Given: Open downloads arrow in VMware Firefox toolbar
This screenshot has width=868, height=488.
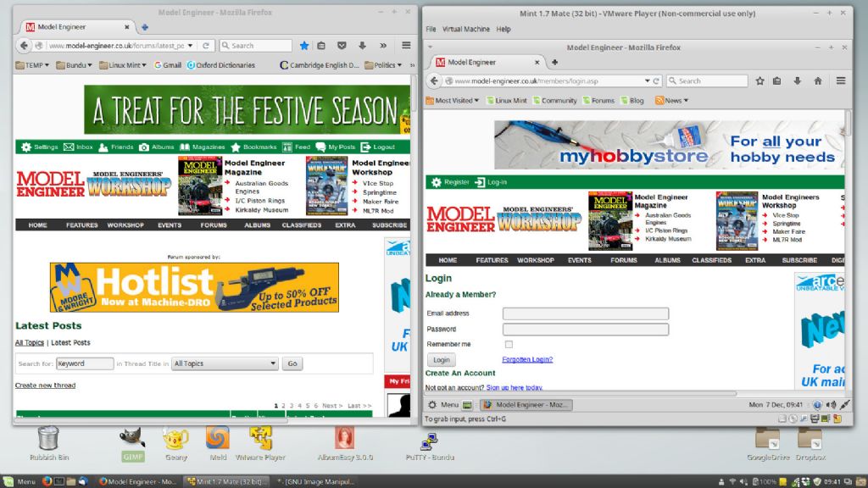Looking at the screenshot, I should [x=797, y=80].
